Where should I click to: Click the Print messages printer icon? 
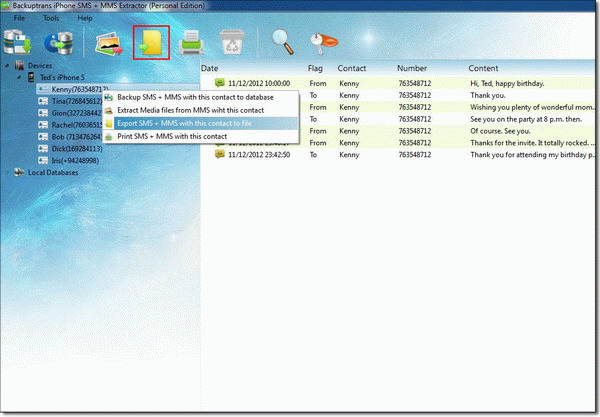click(x=193, y=43)
